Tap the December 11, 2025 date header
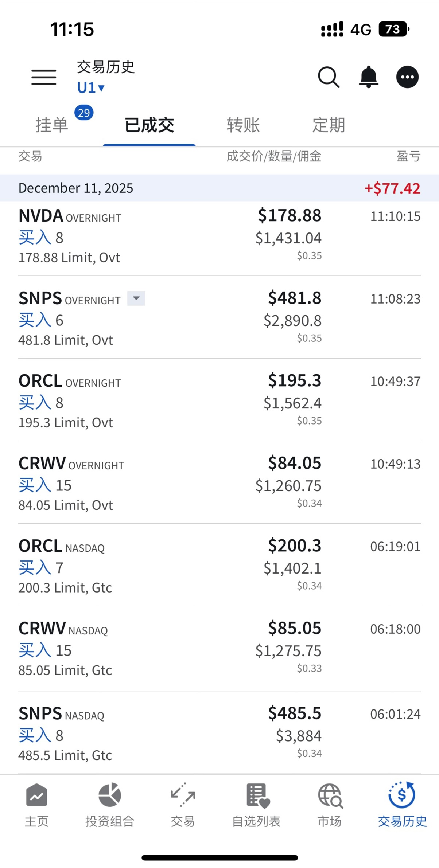 (219, 188)
